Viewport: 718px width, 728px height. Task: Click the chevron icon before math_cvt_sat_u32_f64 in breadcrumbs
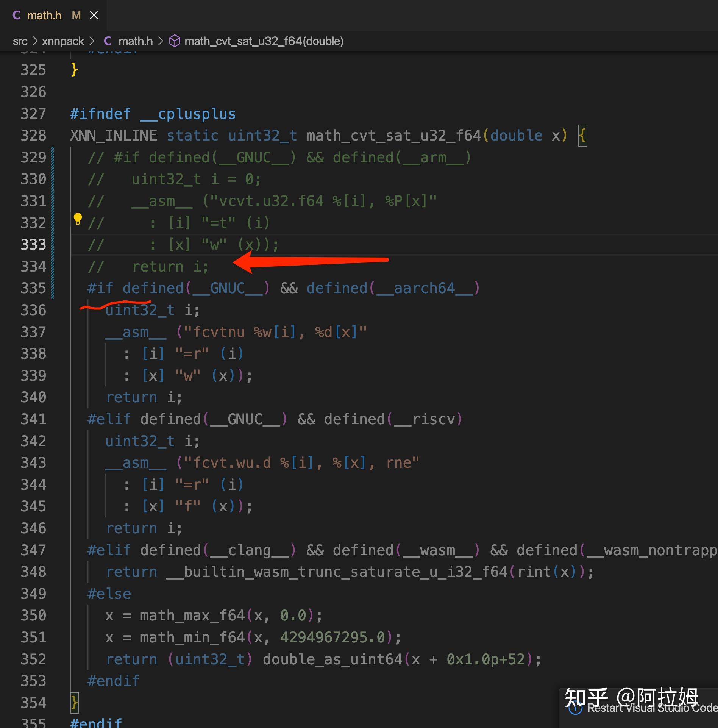point(161,42)
